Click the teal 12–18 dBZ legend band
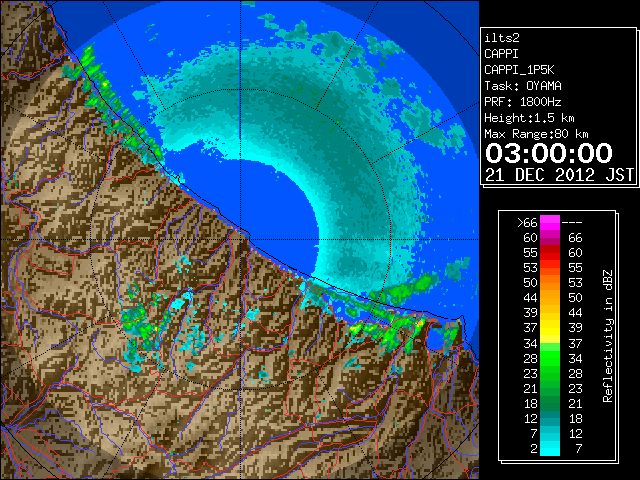The width and height of the screenshot is (640, 480). click(550, 418)
